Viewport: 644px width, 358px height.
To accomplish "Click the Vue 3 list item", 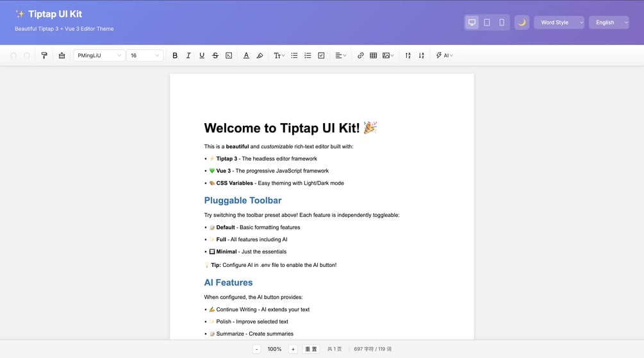I will pyautogui.click(x=269, y=171).
